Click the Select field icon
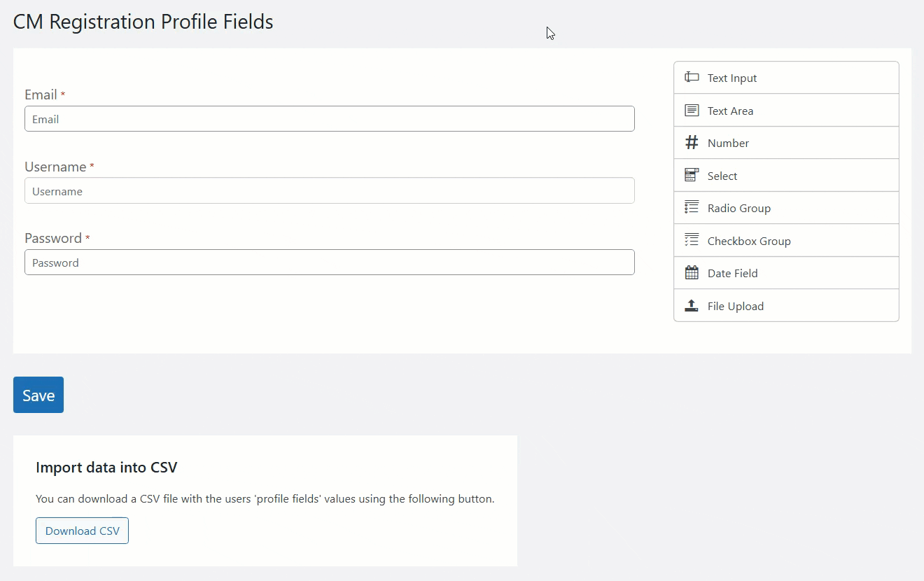Screen dimensions: 924x581 click(x=692, y=176)
